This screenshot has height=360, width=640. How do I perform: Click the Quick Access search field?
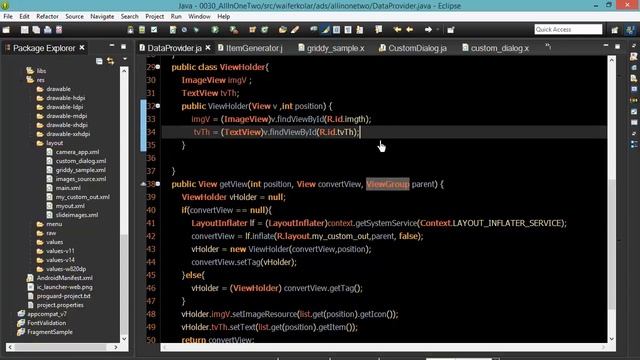pyautogui.click(x=568, y=29)
